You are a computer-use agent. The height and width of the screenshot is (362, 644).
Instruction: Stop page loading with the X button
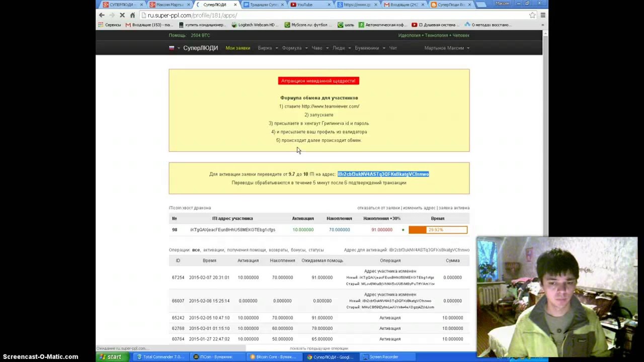point(122,15)
